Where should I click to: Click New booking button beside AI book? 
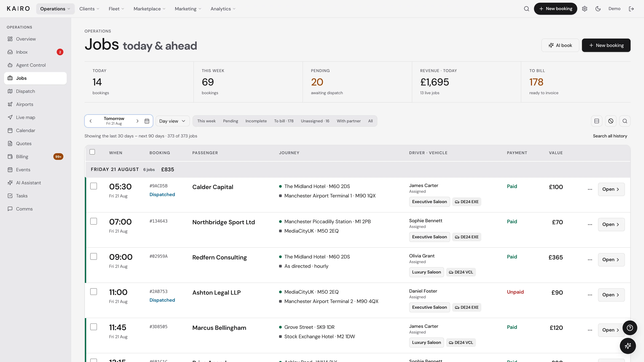pyautogui.click(x=606, y=45)
